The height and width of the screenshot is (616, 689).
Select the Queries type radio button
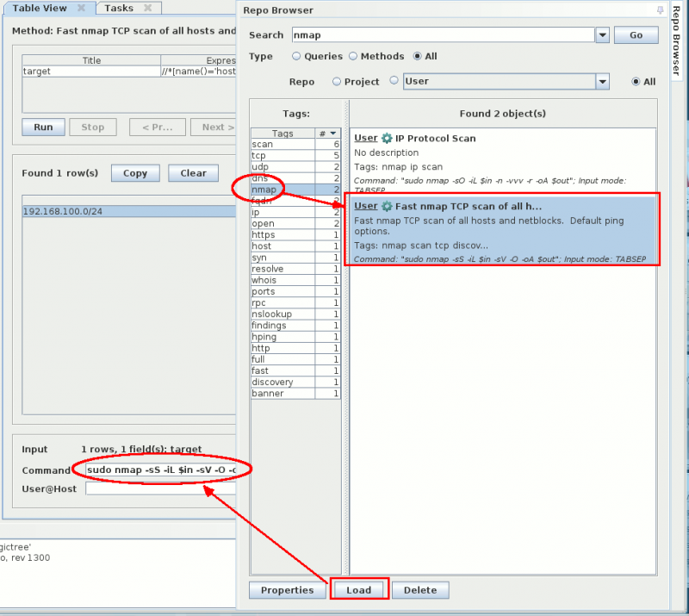point(297,56)
